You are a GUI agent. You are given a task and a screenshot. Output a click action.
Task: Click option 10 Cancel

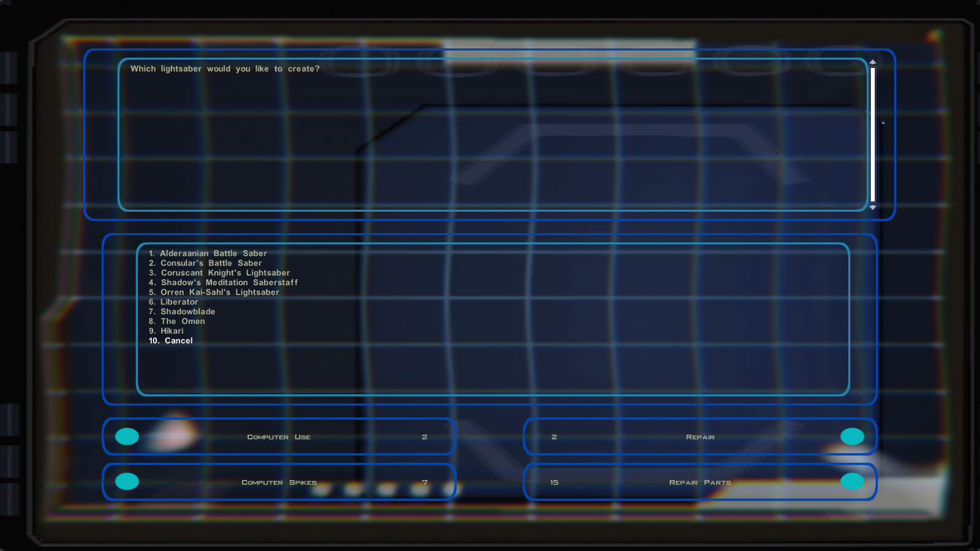(171, 341)
